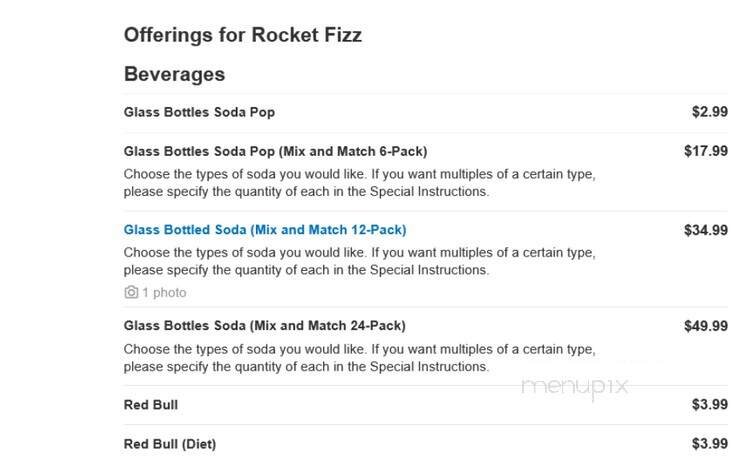Click the $34.99 price
This screenshot has width=754, height=469.
pyautogui.click(x=705, y=230)
